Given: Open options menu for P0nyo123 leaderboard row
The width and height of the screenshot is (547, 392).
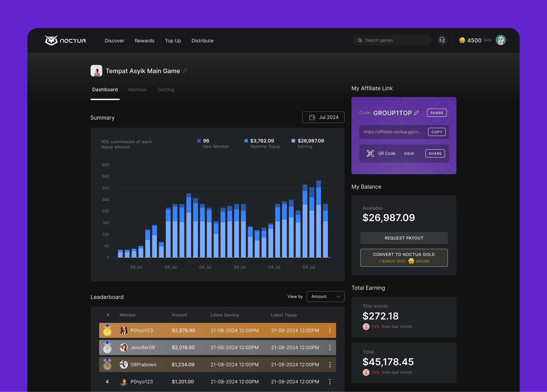Looking at the screenshot, I should pos(330,331).
